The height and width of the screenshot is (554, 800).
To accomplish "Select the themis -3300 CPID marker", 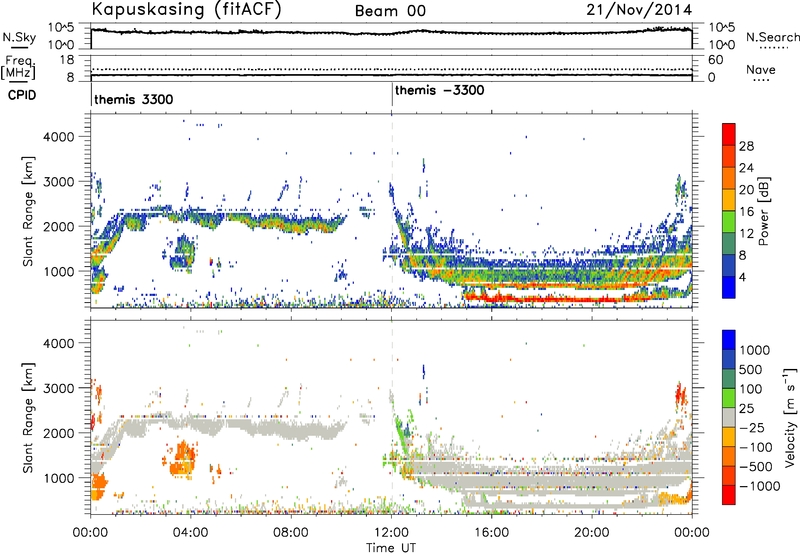I will point(439,91).
